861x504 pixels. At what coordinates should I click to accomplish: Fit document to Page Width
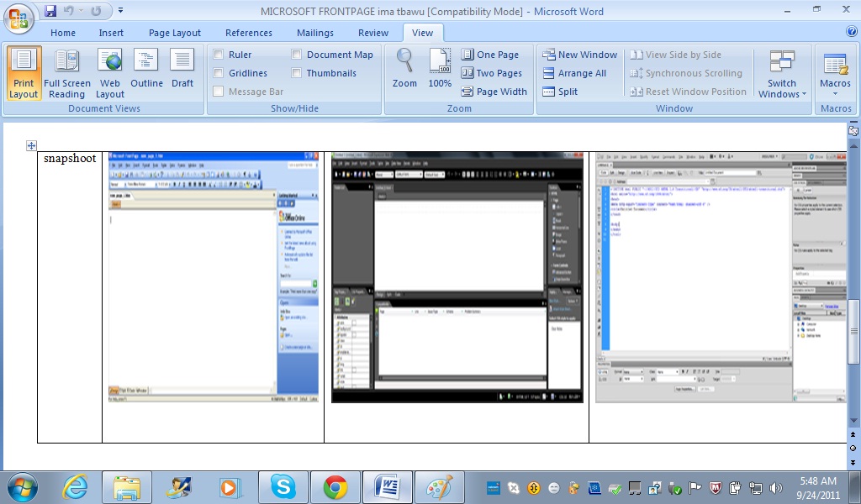(x=494, y=92)
